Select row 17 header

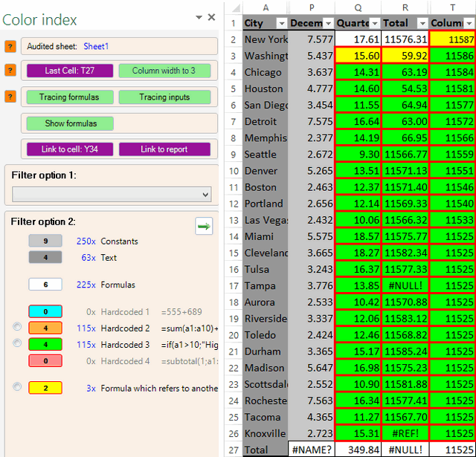(x=234, y=285)
